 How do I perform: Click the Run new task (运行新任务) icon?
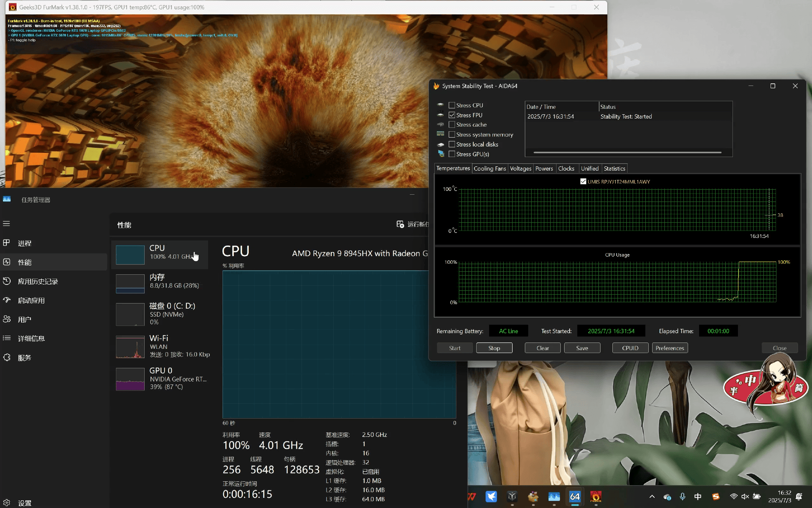tap(400, 224)
